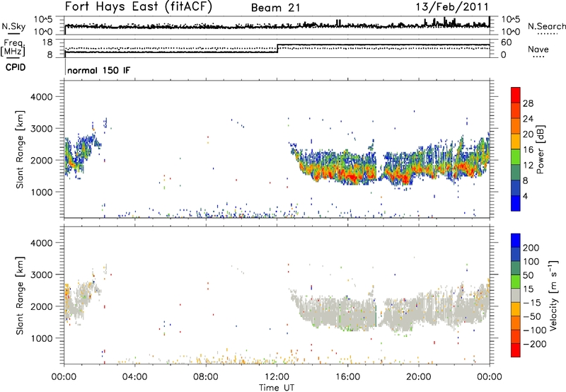Click the "16" label on the Power color bar
This screenshot has width=566, height=392.
528,150
